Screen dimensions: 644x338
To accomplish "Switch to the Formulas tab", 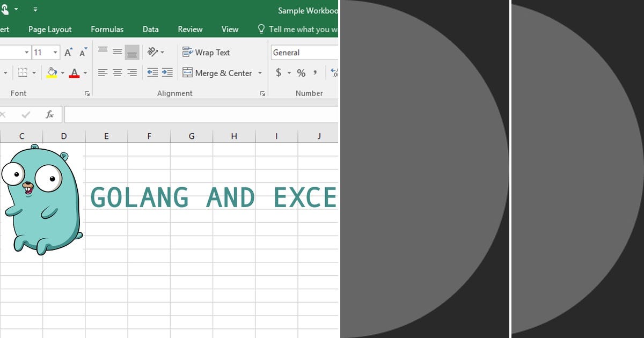I will pyautogui.click(x=107, y=30).
